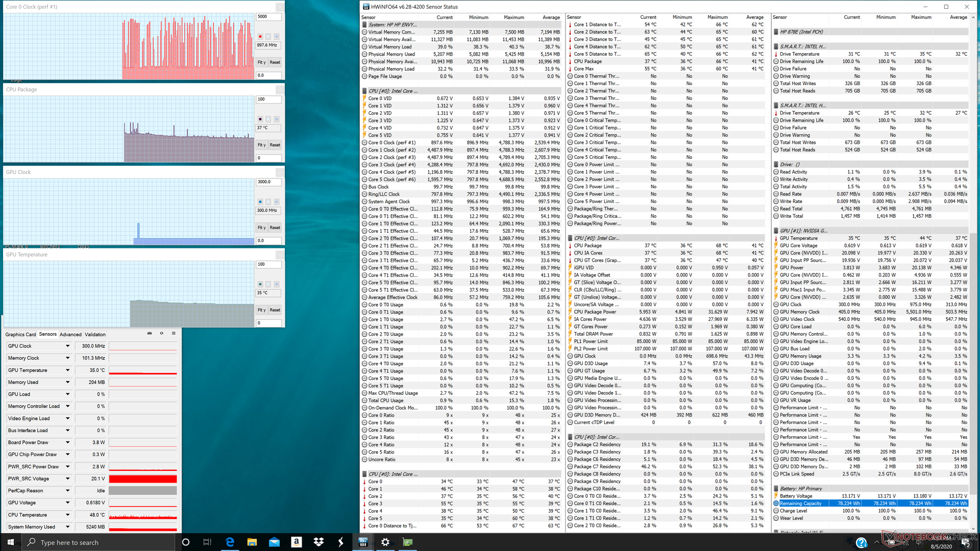980x551 pixels.
Task: Click Reset in the CPU Package graph
Action: (275, 145)
